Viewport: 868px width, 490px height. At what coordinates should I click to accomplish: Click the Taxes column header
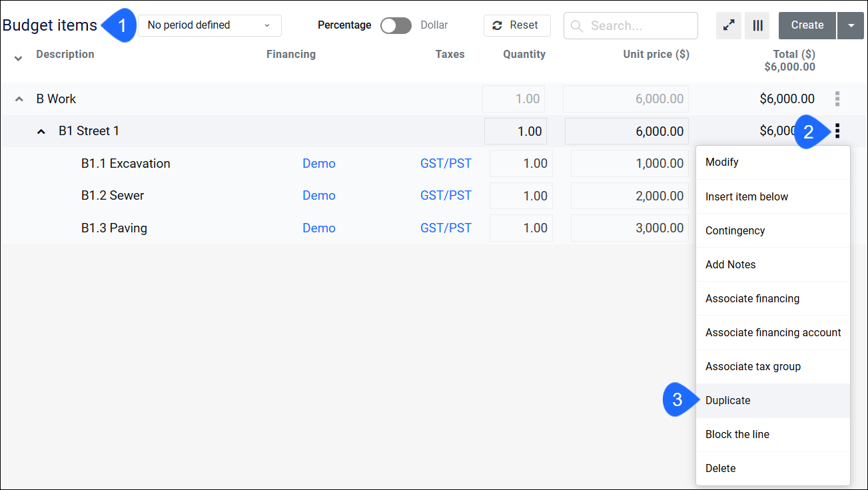(x=450, y=55)
